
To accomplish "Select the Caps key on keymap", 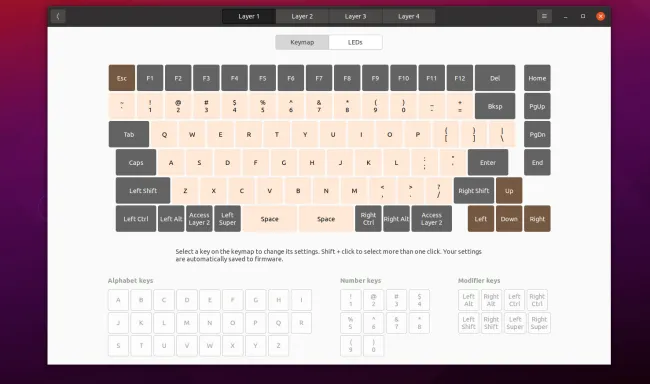I will pos(136,163).
